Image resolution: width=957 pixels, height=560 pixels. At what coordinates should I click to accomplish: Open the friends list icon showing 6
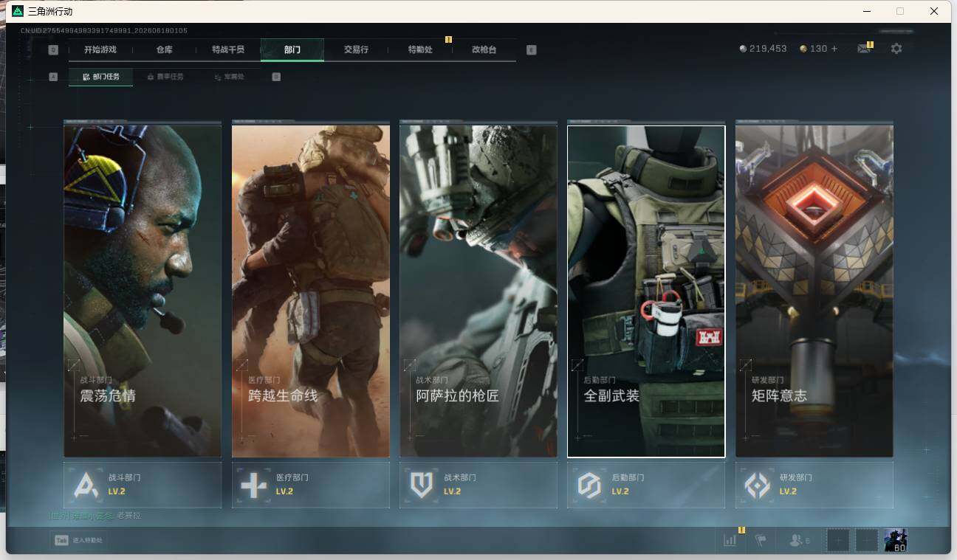800,540
